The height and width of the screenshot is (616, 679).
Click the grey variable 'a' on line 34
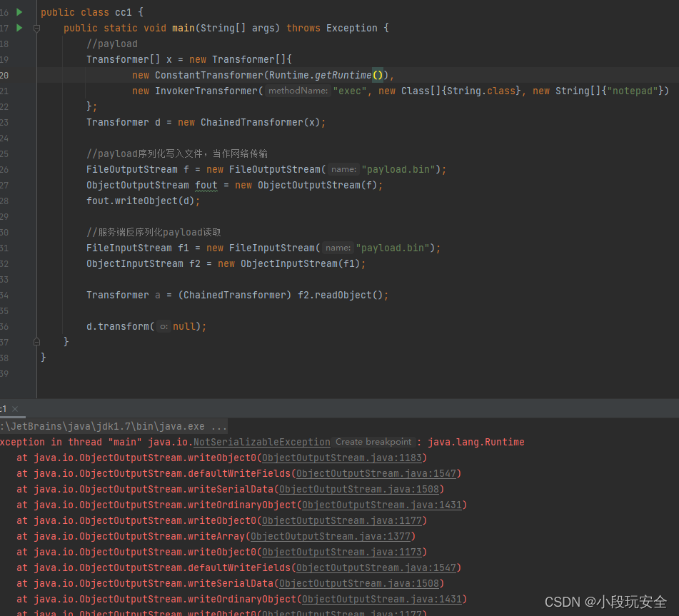[x=158, y=296]
